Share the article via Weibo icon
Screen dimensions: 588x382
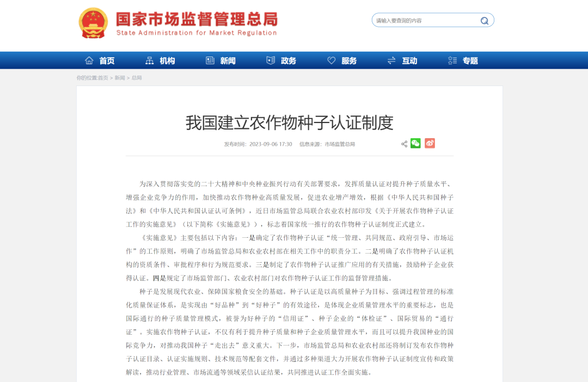point(430,143)
